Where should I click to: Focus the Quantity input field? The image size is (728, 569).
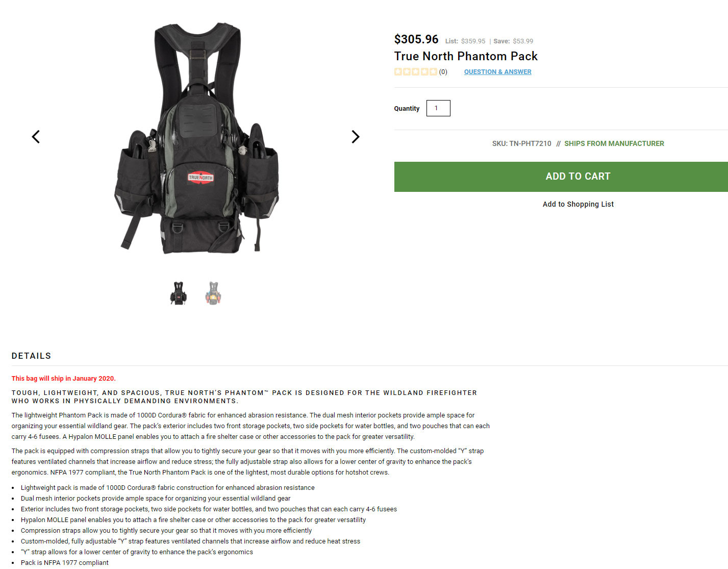(x=438, y=108)
